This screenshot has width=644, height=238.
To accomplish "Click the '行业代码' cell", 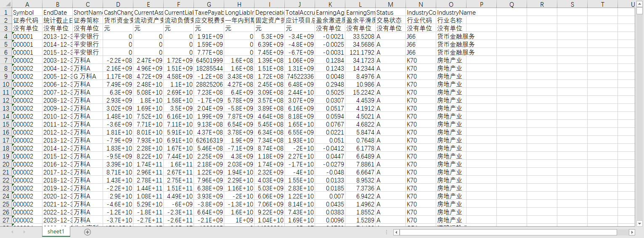I will tap(421, 21).
